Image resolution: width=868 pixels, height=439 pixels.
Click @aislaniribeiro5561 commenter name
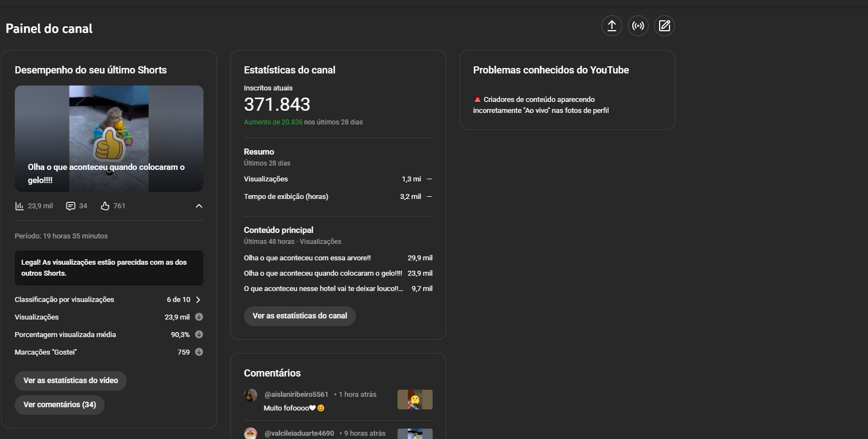[x=297, y=395]
